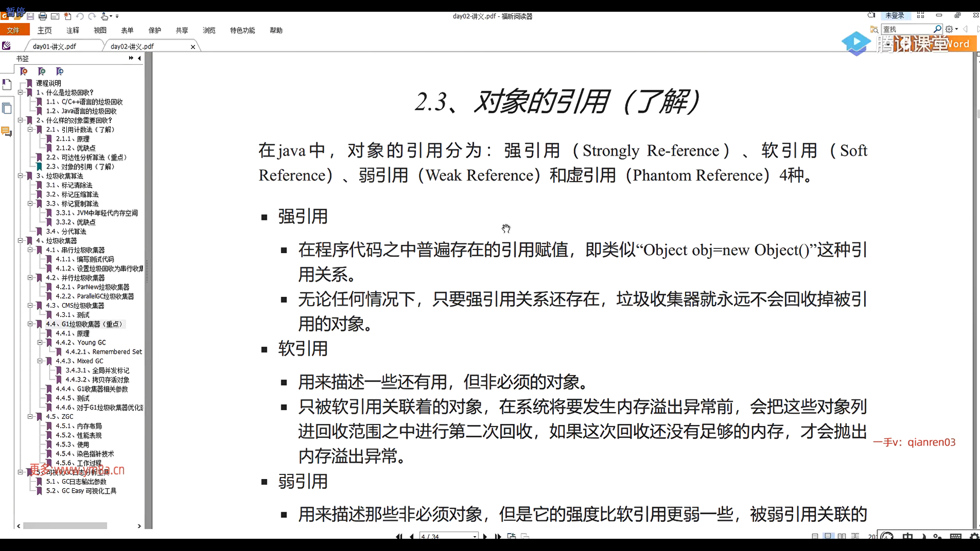Image resolution: width=980 pixels, height=551 pixels.
Task: Jump to 5.2、GC Easy 可视化工具 bookmark
Action: 81,491
